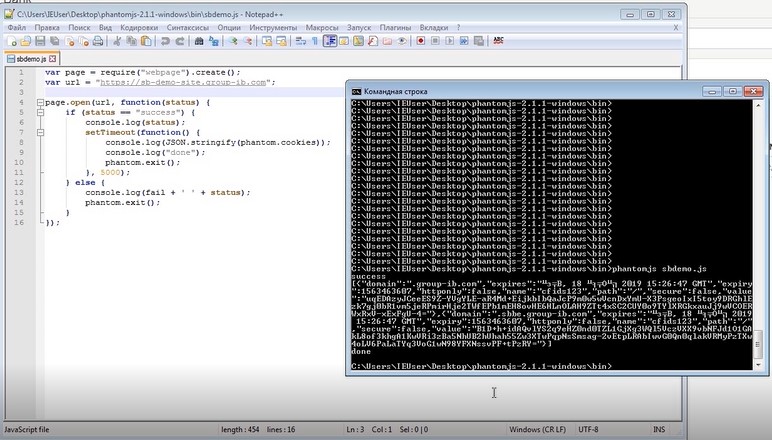Click the Save All toolbar icon
Viewport: 772px width, 440px height.
[55, 41]
